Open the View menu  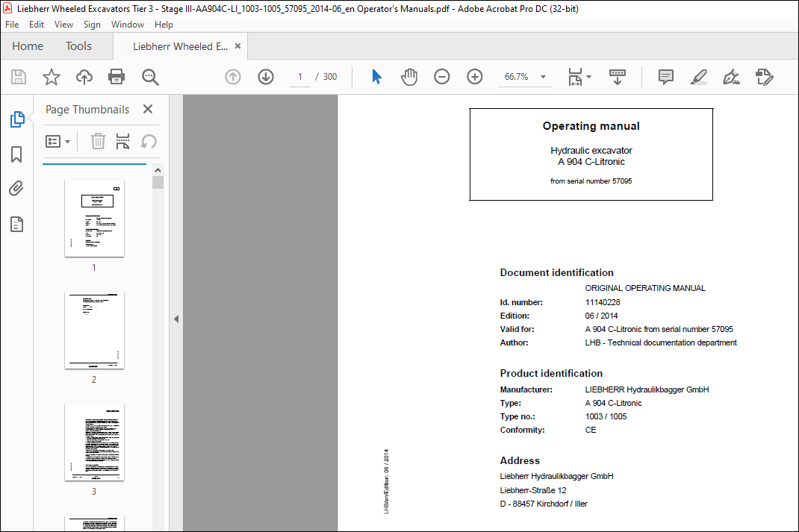(63, 25)
